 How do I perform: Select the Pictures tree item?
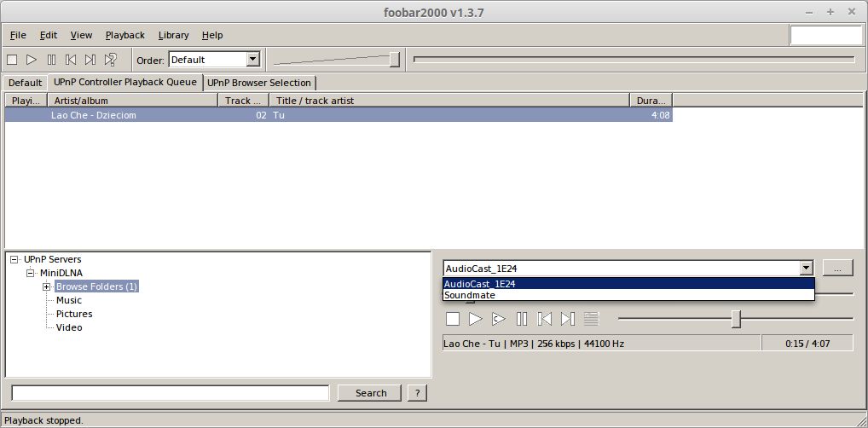74,314
